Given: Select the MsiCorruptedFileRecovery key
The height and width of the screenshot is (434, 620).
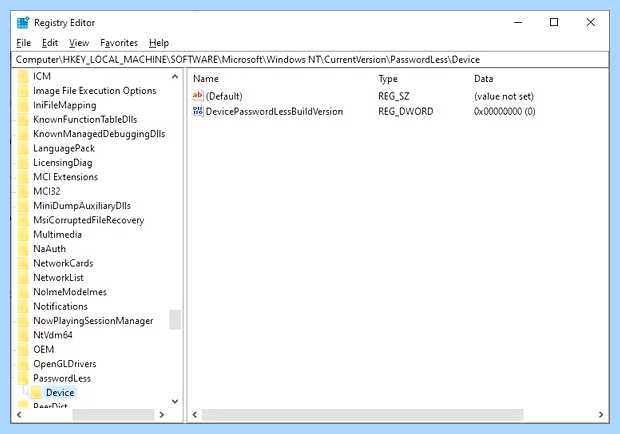Looking at the screenshot, I should click(89, 220).
